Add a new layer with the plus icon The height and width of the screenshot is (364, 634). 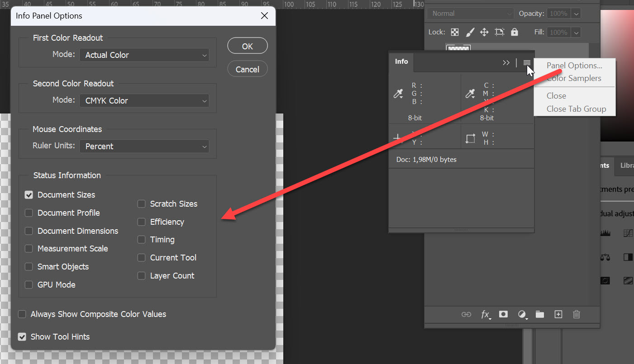coord(558,314)
